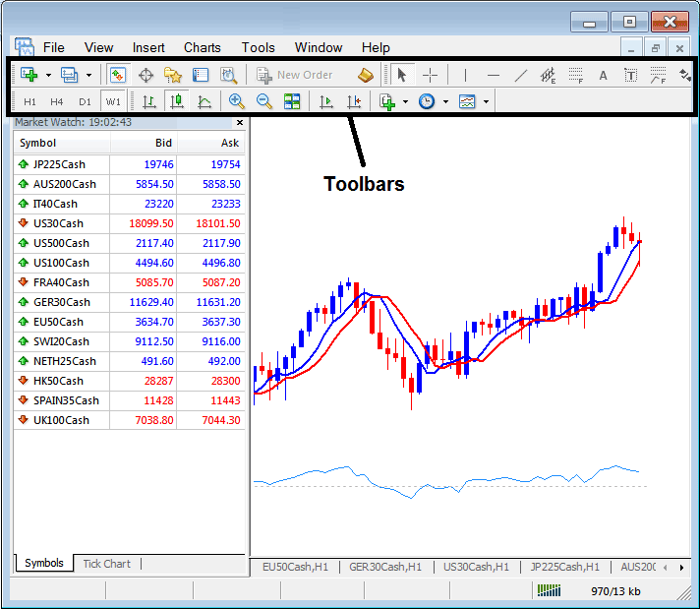The width and height of the screenshot is (700, 609).
Task: Switch to the Symbols tab
Action: pos(43,563)
